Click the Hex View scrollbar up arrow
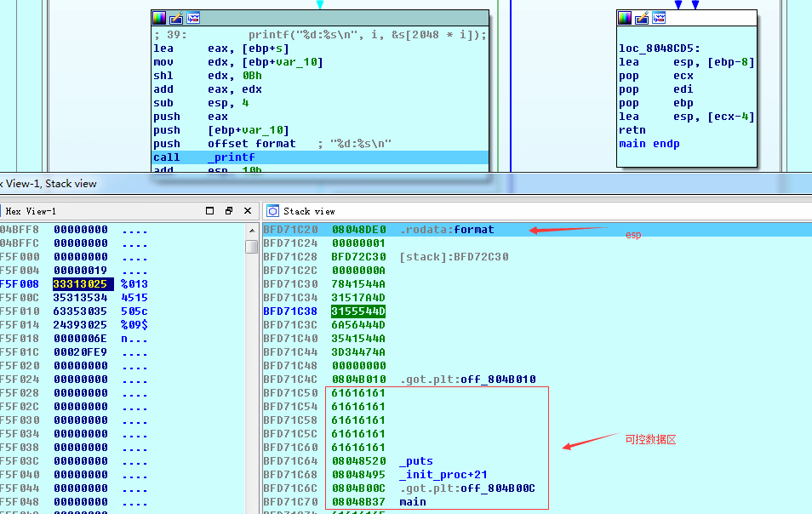812x514 pixels. click(x=252, y=231)
